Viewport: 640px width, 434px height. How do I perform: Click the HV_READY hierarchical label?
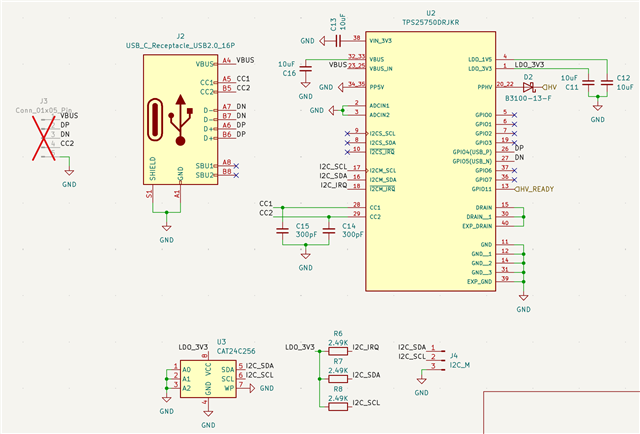point(534,189)
